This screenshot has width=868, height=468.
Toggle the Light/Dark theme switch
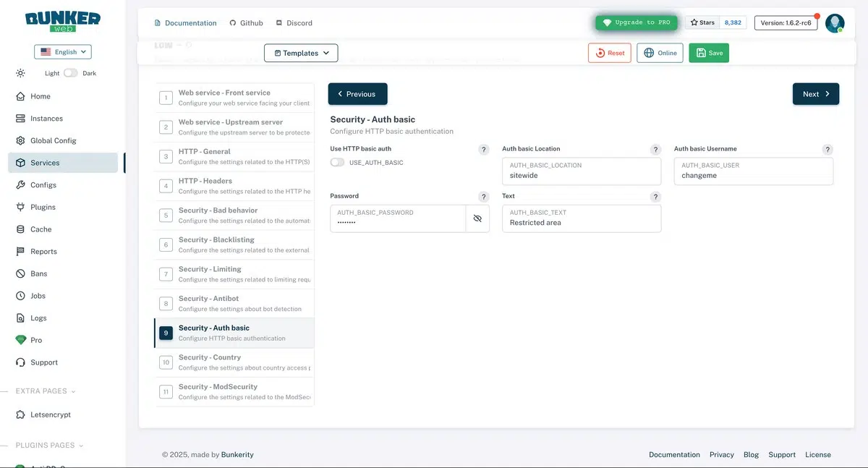70,73
